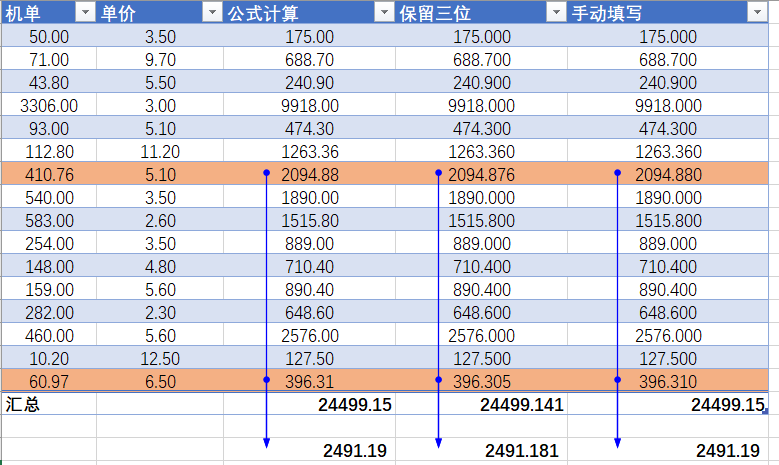Select 127.500 in 保留三位 column
The height and width of the screenshot is (465, 779).
481,359
